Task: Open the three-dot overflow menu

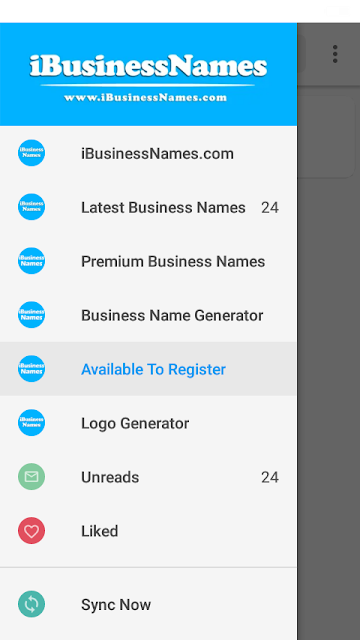Action: pyautogui.click(x=335, y=54)
